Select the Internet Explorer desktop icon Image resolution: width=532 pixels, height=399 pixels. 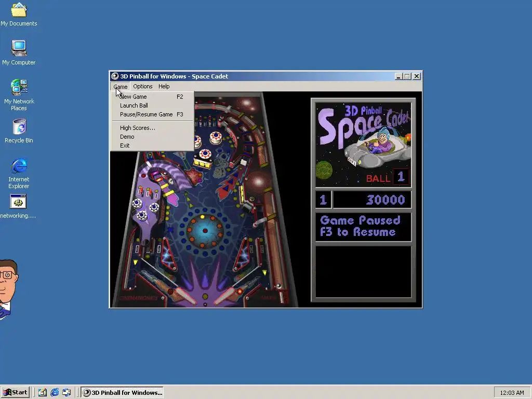tap(19, 173)
